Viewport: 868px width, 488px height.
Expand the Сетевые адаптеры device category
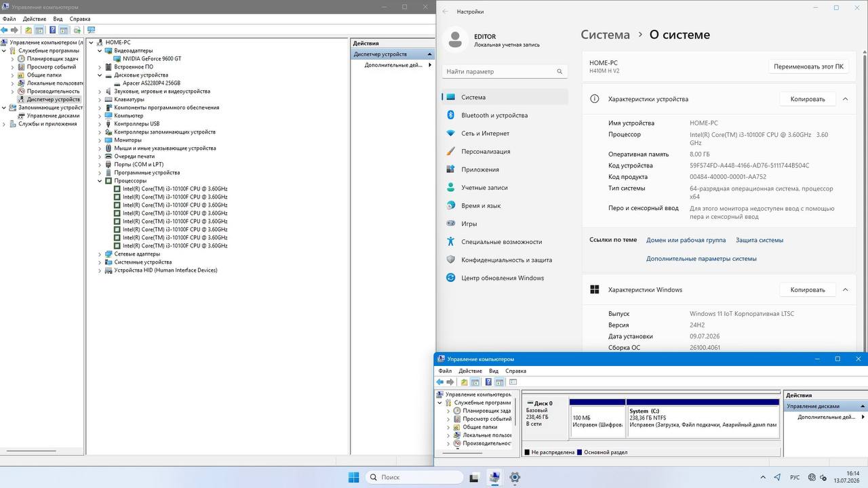click(x=100, y=254)
